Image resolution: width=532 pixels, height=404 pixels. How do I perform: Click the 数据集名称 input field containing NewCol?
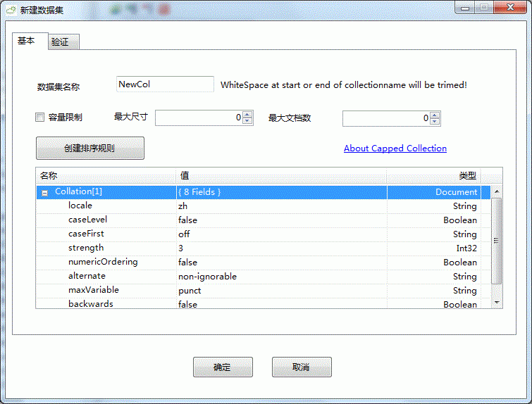click(165, 84)
